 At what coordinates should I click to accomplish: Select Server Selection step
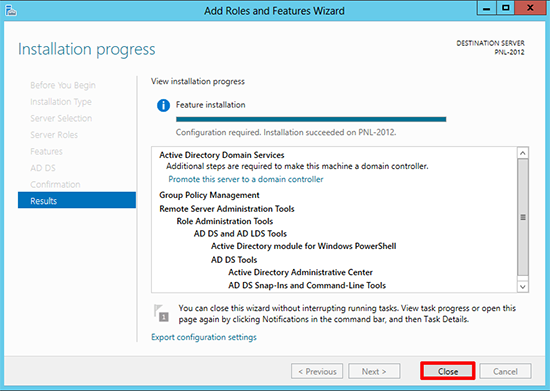pos(61,118)
